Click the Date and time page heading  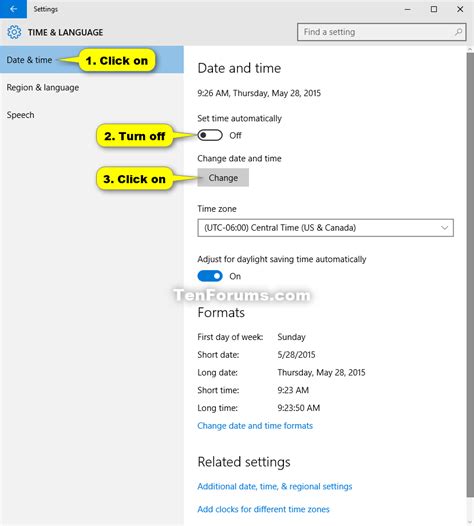point(239,68)
